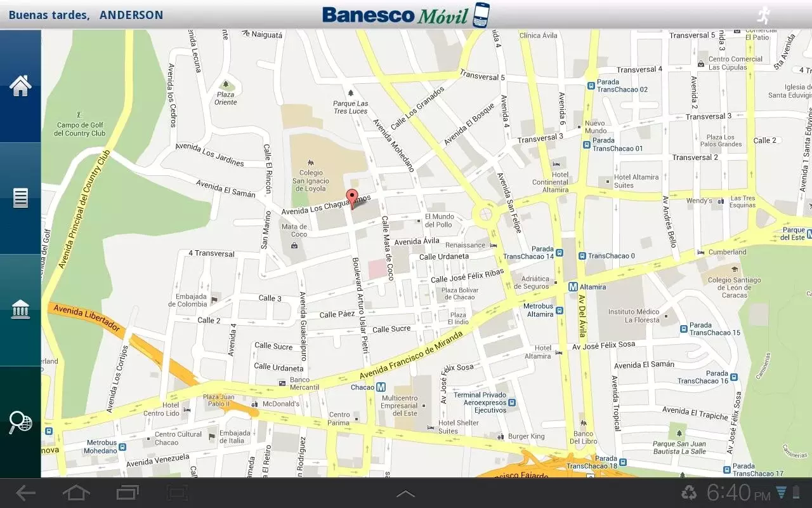Tap the running man logout icon
The image size is (812, 508).
[763, 15]
